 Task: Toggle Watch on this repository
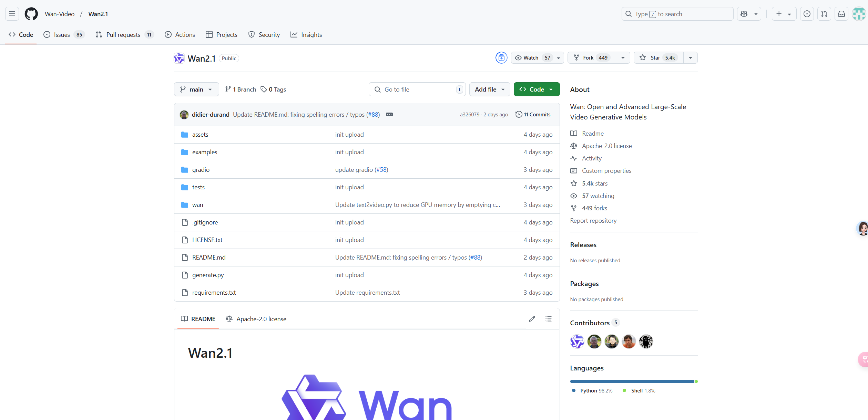(x=532, y=58)
